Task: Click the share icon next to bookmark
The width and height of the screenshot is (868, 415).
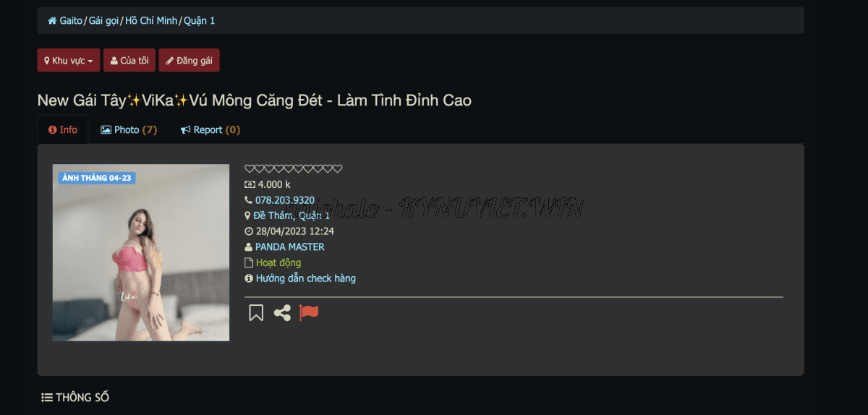Action: pyautogui.click(x=282, y=312)
